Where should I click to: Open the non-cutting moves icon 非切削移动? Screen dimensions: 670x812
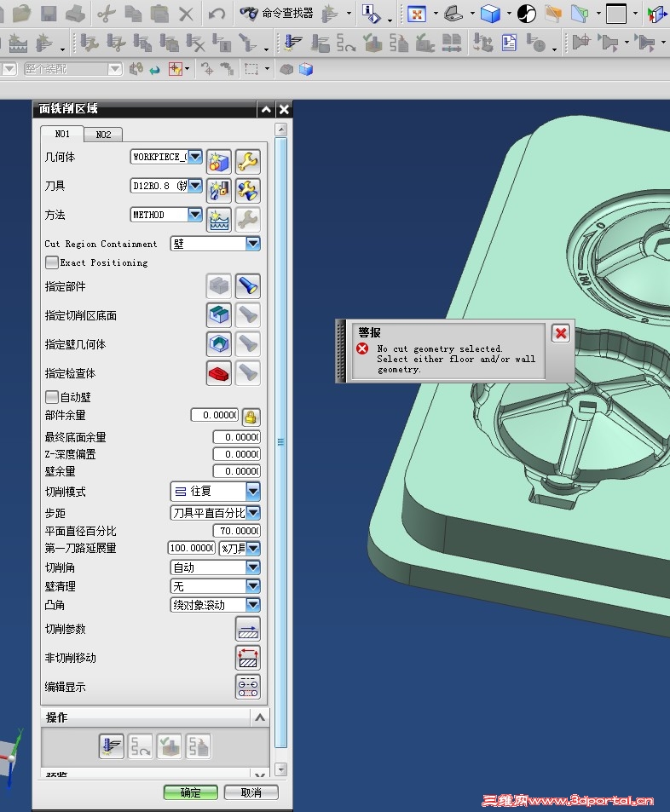tap(248, 658)
